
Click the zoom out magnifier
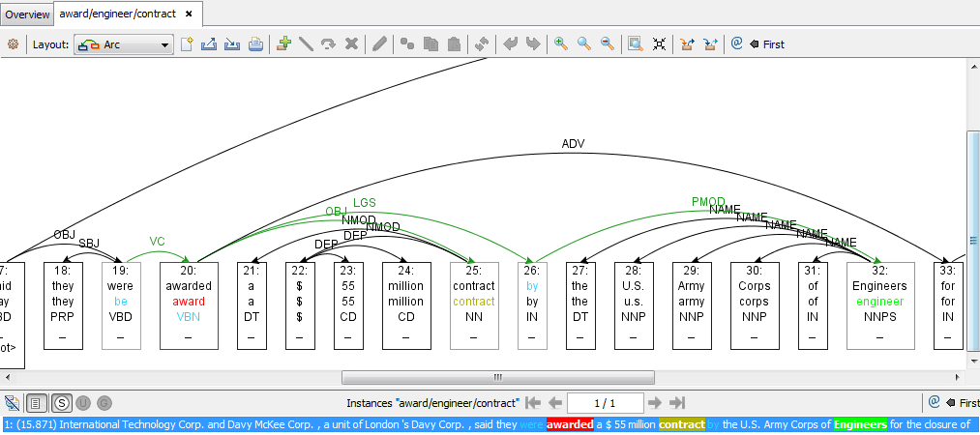click(607, 43)
